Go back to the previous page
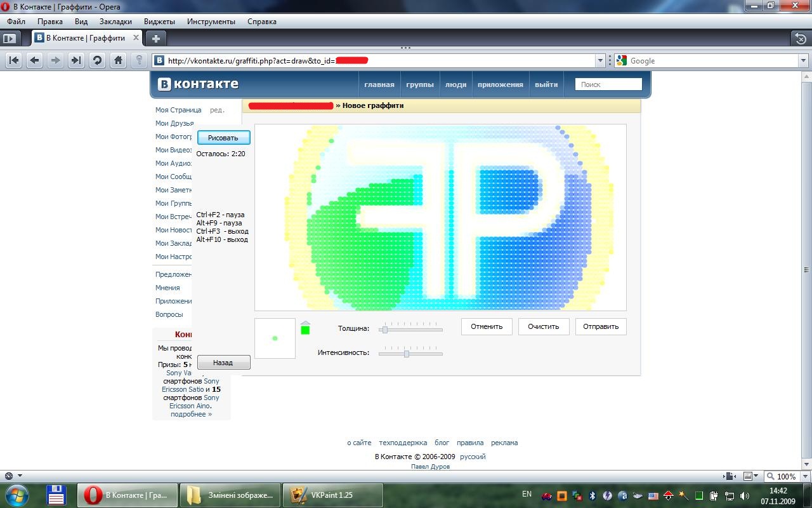The image size is (812, 508). 35,60
